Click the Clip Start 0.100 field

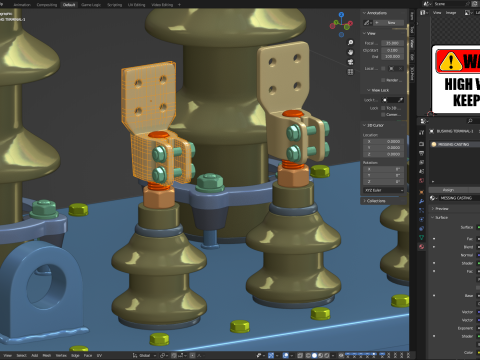pos(392,50)
